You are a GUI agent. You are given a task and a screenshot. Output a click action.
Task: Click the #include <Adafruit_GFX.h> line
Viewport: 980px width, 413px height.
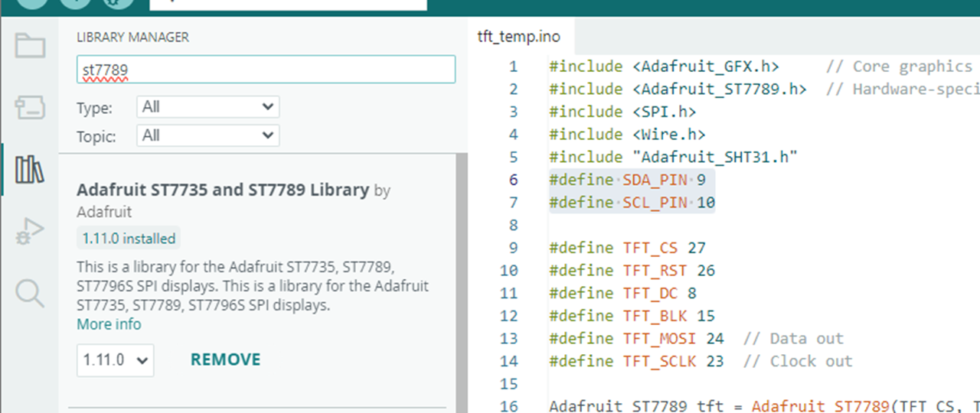(664, 67)
